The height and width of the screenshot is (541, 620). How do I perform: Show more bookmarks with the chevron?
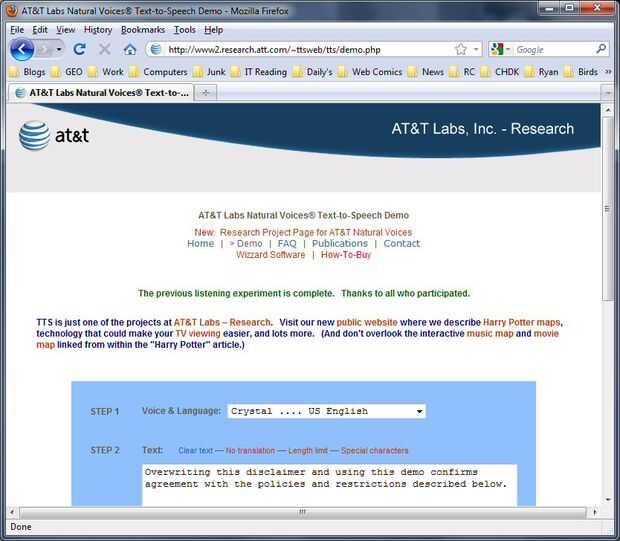[x=608, y=72]
